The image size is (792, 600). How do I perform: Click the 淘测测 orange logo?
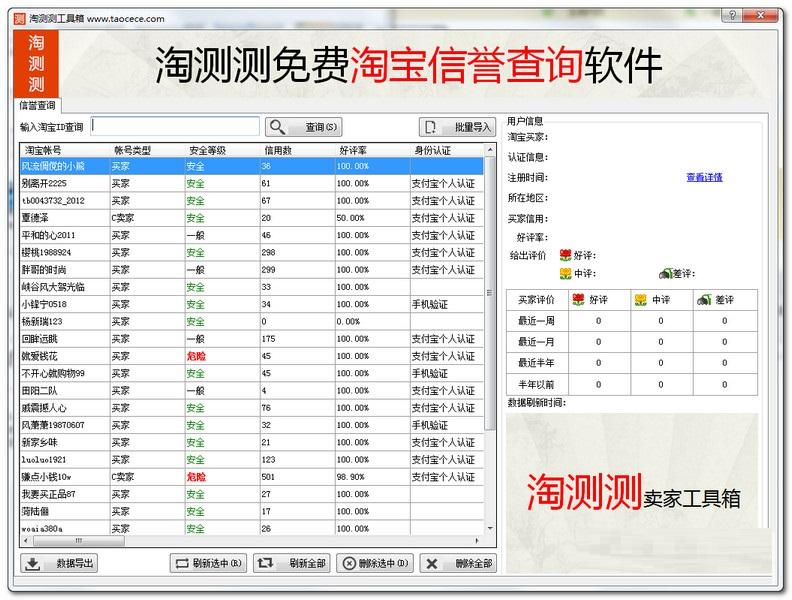[x=36, y=64]
